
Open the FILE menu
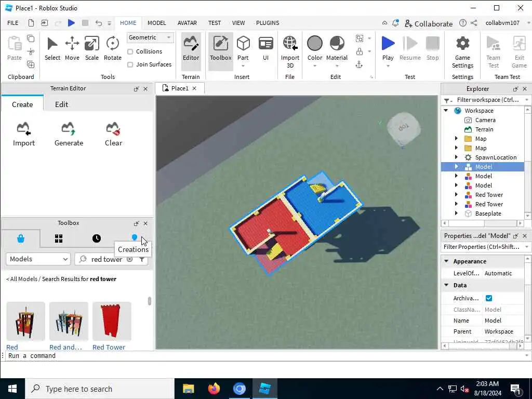click(x=13, y=23)
